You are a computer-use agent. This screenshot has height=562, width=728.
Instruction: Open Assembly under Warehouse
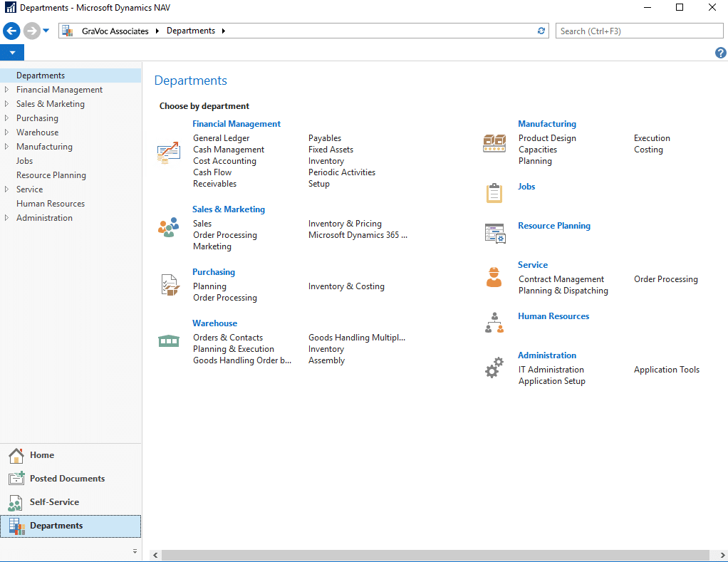[x=326, y=360]
